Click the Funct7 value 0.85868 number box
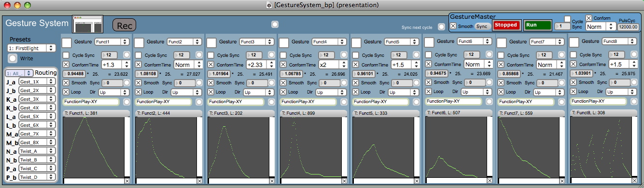This screenshot has height=188, width=644. [509, 73]
